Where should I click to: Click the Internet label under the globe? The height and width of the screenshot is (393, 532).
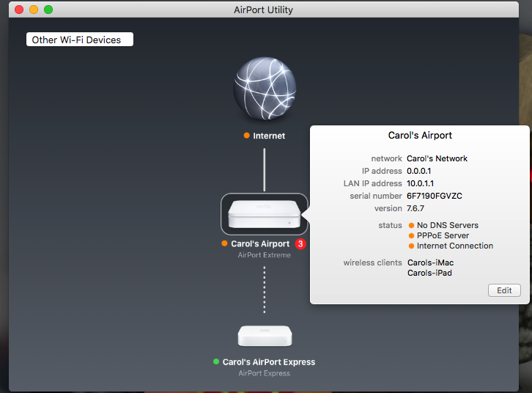(x=269, y=136)
